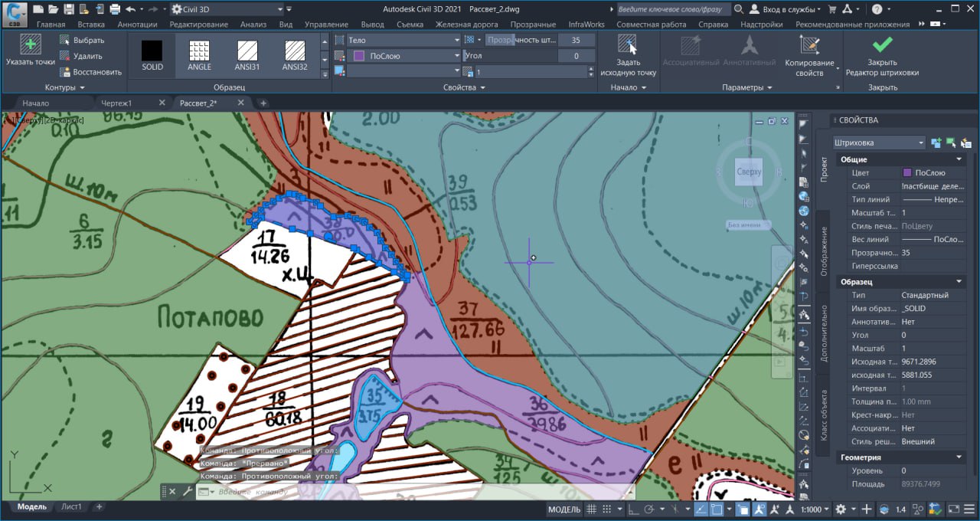Screen dimensions: 980x521
Task: Collapse the Образец section in properties
Action: tap(960, 282)
